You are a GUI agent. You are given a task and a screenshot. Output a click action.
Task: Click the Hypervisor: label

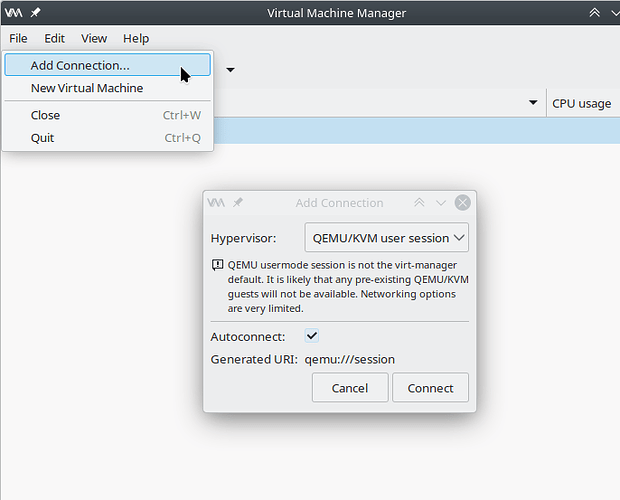(x=243, y=238)
